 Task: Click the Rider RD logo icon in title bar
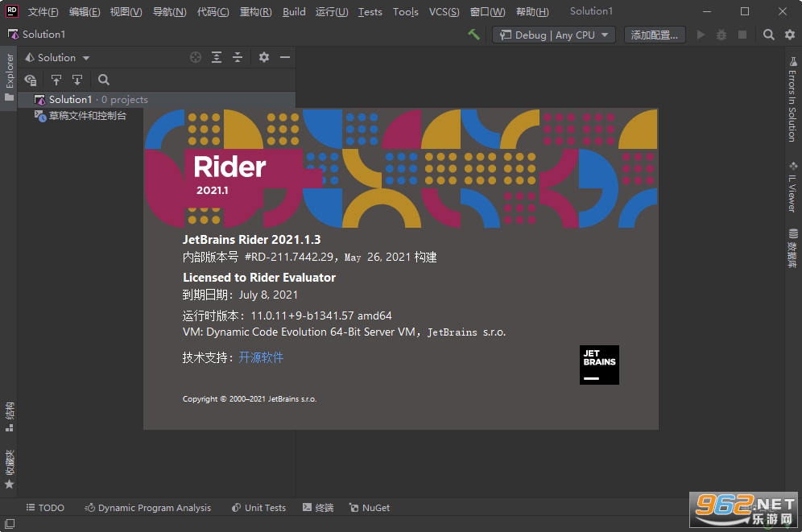(x=11, y=11)
